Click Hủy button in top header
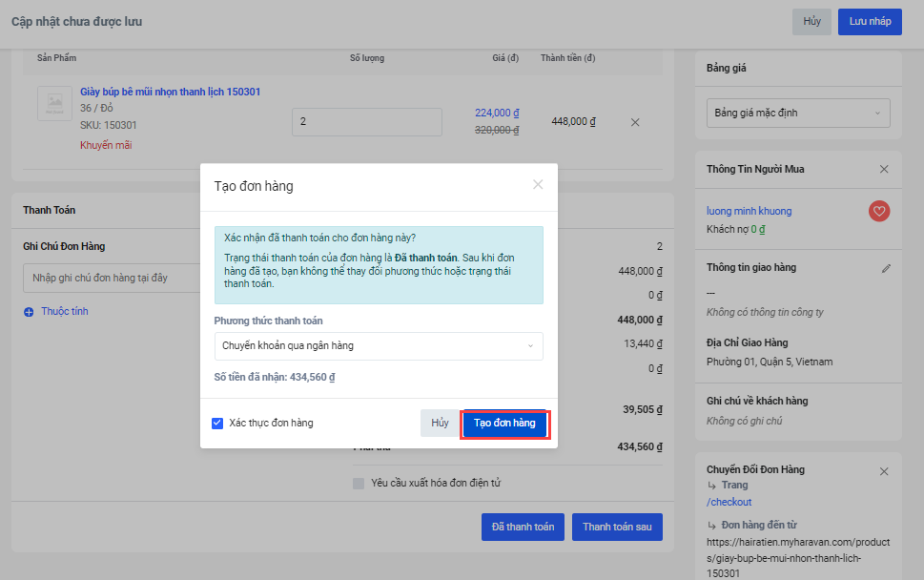The image size is (924, 580). click(811, 22)
